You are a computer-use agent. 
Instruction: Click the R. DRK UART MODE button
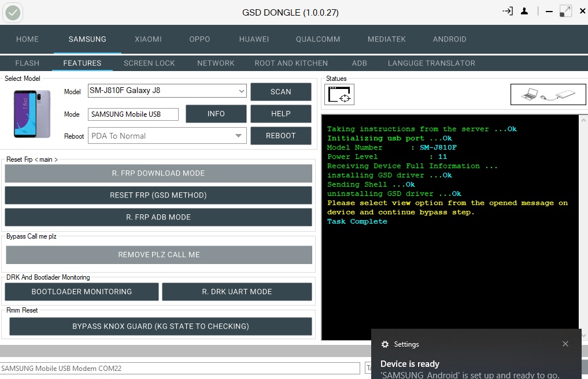pyautogui.click(x=237, y=292)
